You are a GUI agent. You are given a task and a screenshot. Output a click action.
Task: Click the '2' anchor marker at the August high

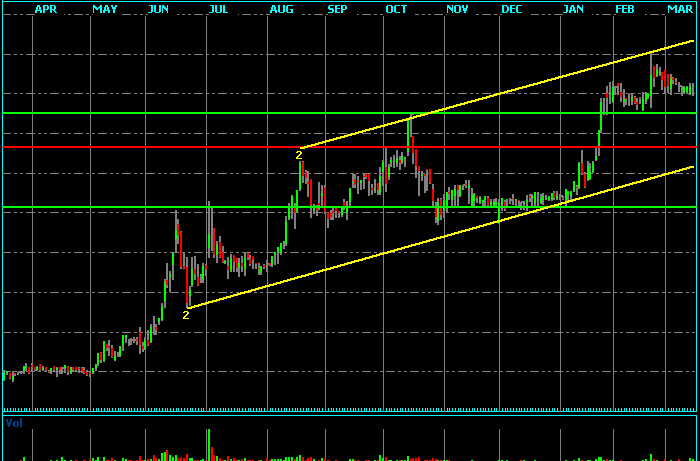299,155
